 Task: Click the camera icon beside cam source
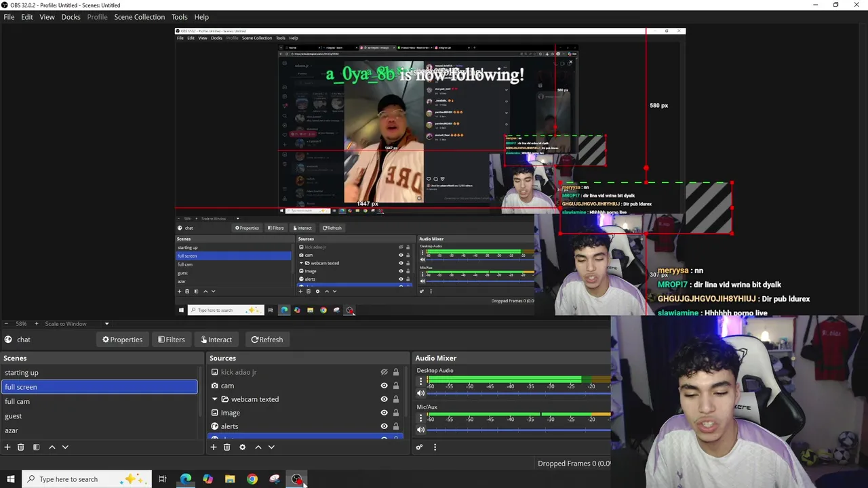click(x=215, y=386)
